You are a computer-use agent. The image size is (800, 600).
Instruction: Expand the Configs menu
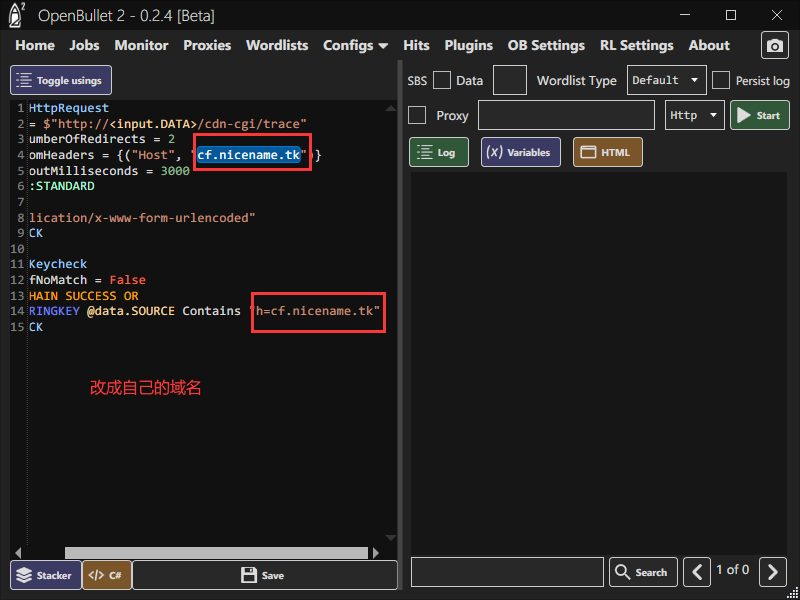tap(355, 45)
